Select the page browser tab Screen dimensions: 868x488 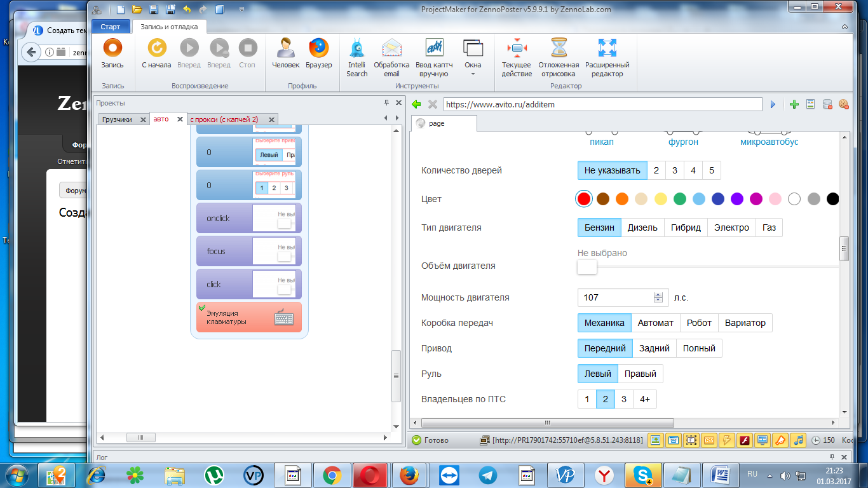coord(444,123)
